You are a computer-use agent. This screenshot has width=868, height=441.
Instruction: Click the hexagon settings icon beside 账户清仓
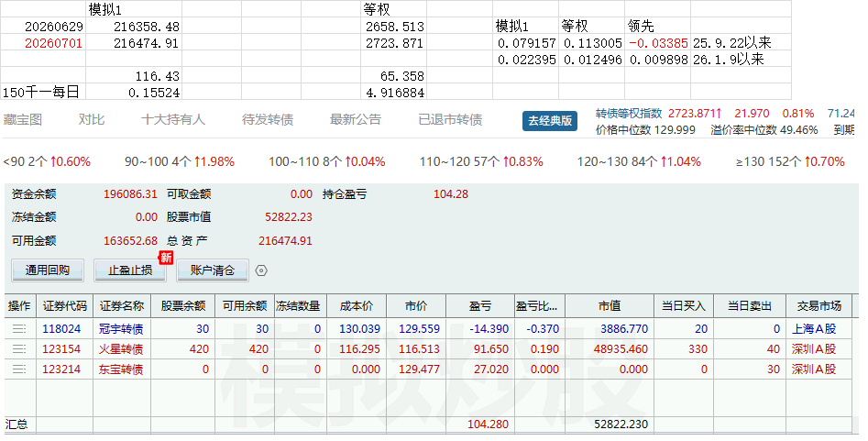pos(261,270)
